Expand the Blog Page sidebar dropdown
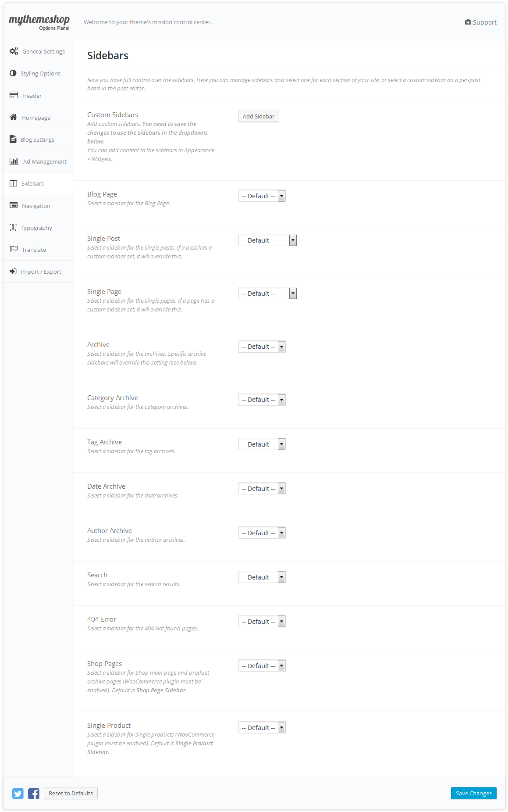This screenshot has height=812, width=508. click(x=262, y=196)
